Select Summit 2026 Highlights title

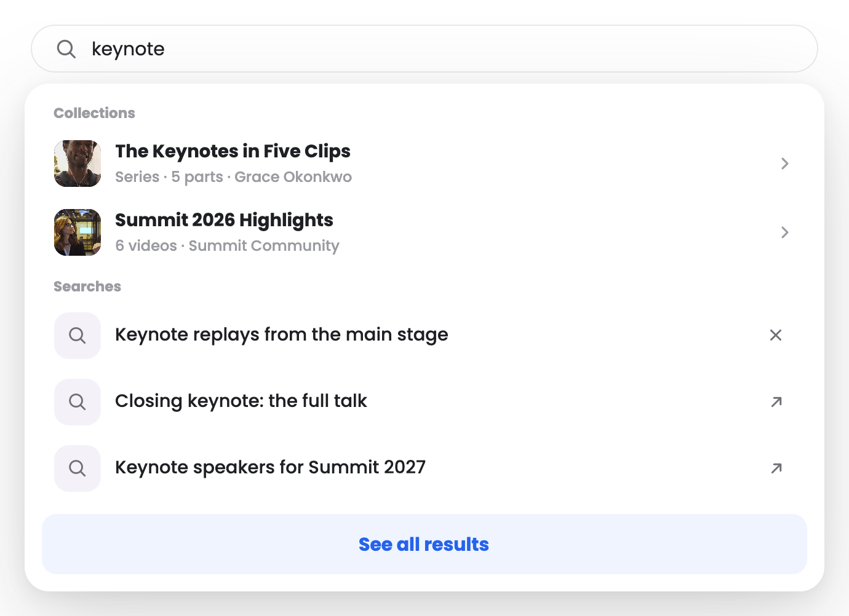(224, 220)
